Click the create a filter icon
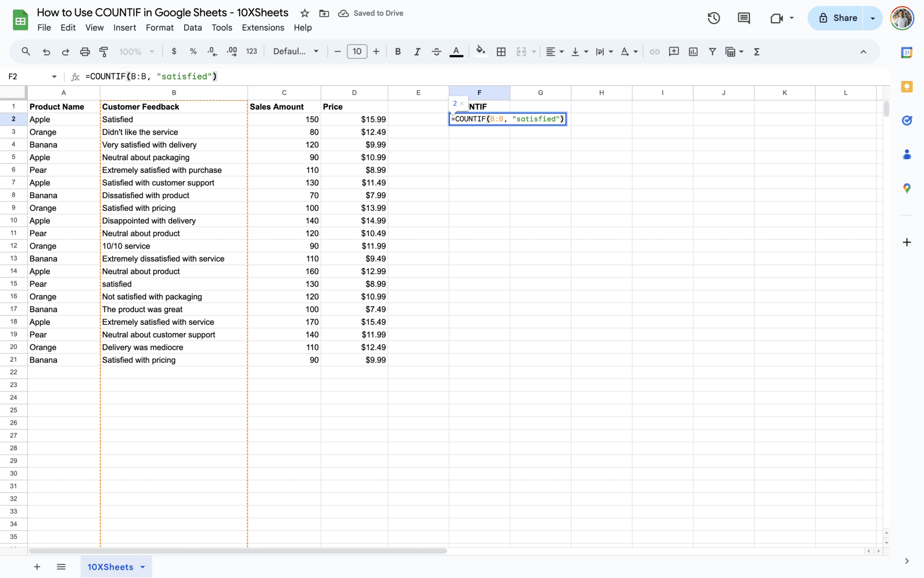Screen dimensions: 924x578 coord(712,51)
